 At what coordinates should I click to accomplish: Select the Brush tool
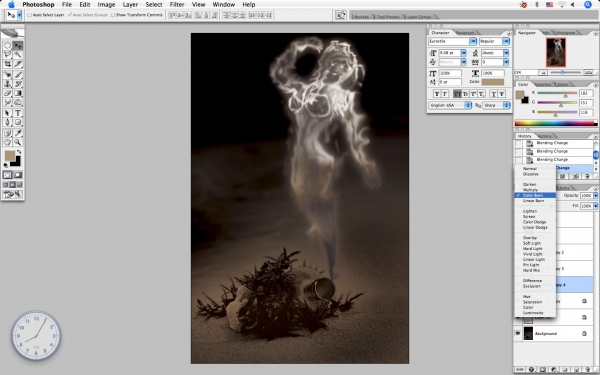[x=18, y=75]
